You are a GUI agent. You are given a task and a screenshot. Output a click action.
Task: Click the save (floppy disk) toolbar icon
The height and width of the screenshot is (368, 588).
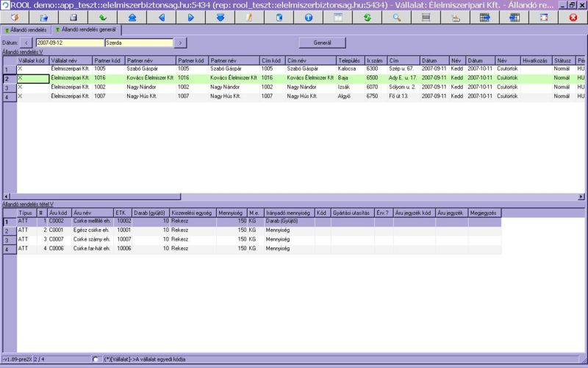click(x=73, y=17)
